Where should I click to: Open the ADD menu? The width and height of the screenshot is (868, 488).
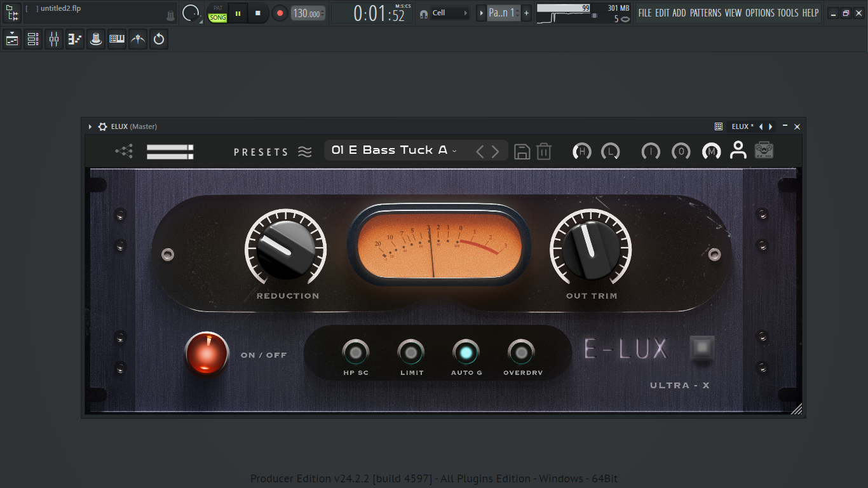click(679, 13)
